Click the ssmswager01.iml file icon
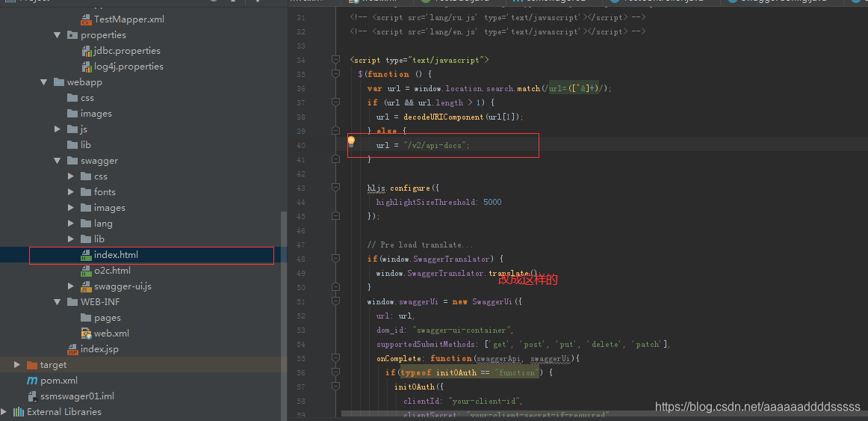This screenshot has height=421, width=868. click(31, 396)
